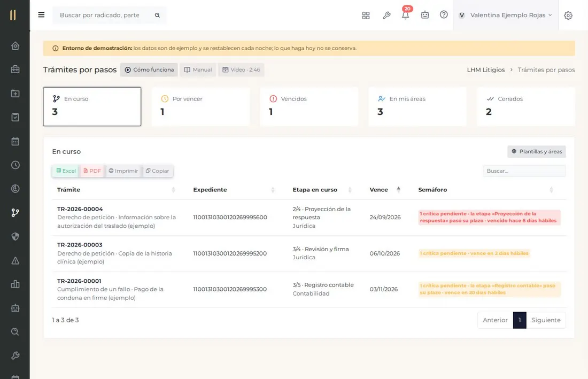Open the robot assistant icon in the top bar
Image resolution: width=588 pixels, height=379 pixels.
[x=425, y=15]
